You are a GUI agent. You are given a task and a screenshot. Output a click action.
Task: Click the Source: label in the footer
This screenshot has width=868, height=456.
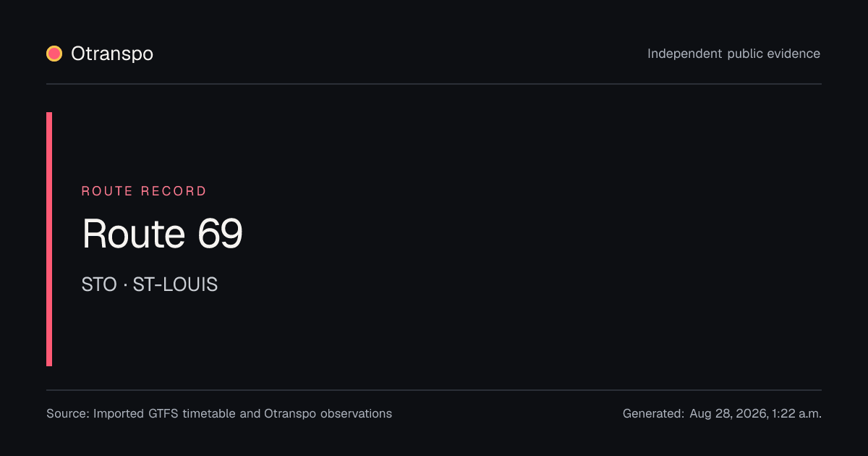[68, 414]
